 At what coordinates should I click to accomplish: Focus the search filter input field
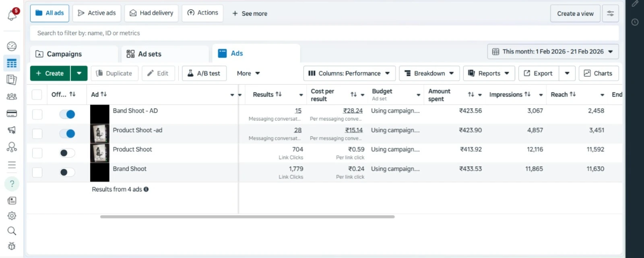coord(324,33)
